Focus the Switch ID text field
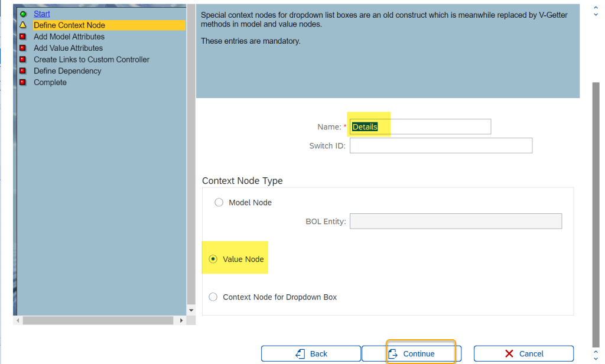 pyautogui.click(x=441, y=146)
